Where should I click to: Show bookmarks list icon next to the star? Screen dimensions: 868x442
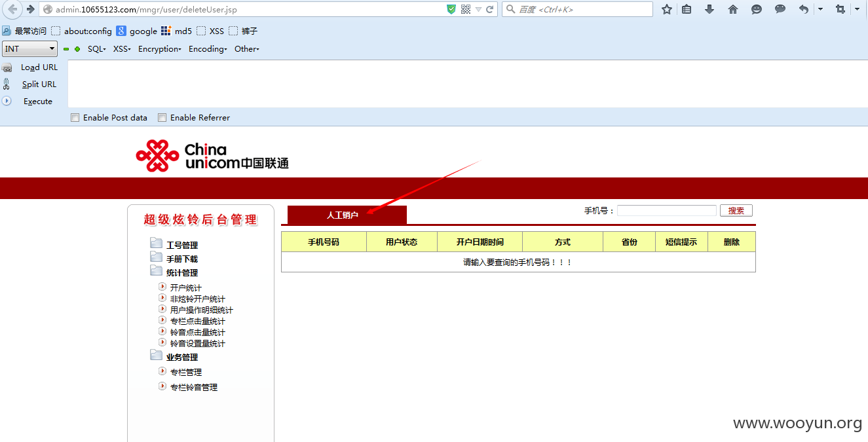tap(687, 9)
